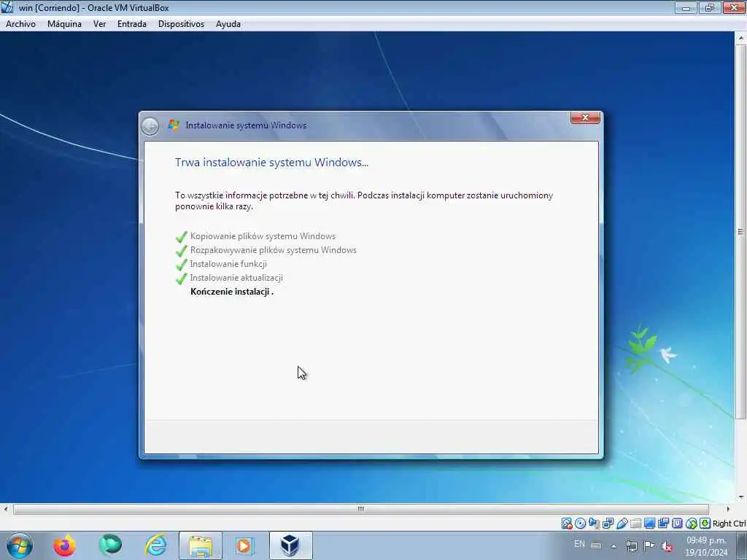Screen dimensions: 747x560
Task: Open the green bird application on the taskbar
Action: pyautogui.click(x=110, y=545)
